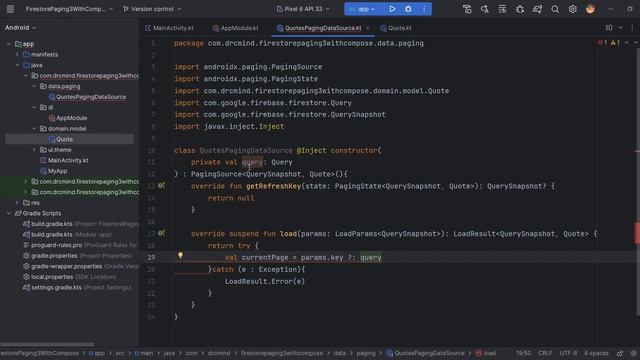Open proguard-rules.pro file

(x=56, y=245)
